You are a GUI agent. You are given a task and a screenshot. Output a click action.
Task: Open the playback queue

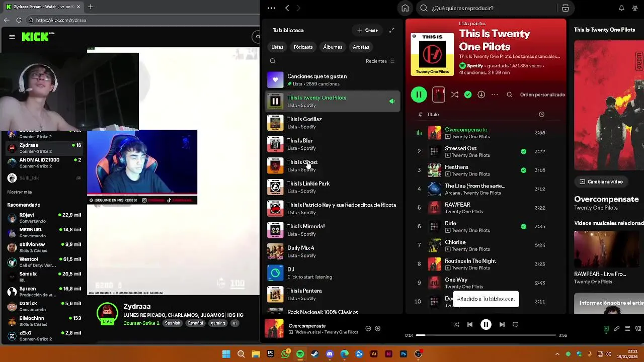point(627,329)
